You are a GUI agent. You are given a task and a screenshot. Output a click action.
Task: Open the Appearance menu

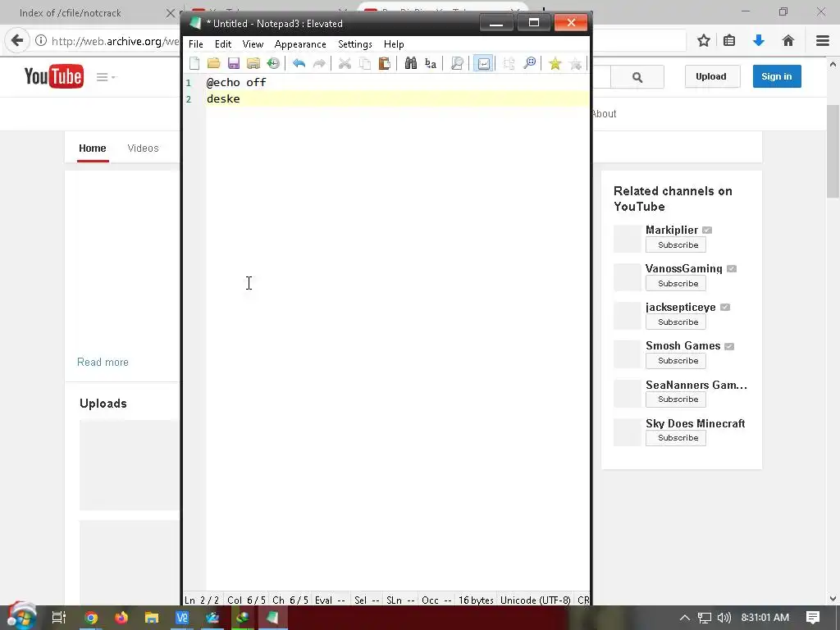point(300,44)
